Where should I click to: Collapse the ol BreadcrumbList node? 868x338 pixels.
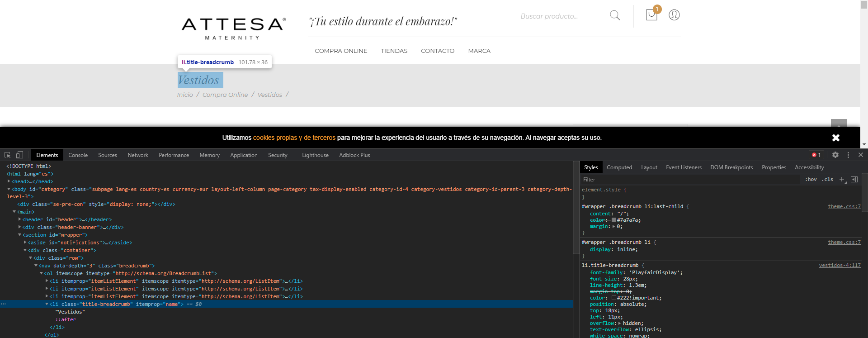pos(41,273)
